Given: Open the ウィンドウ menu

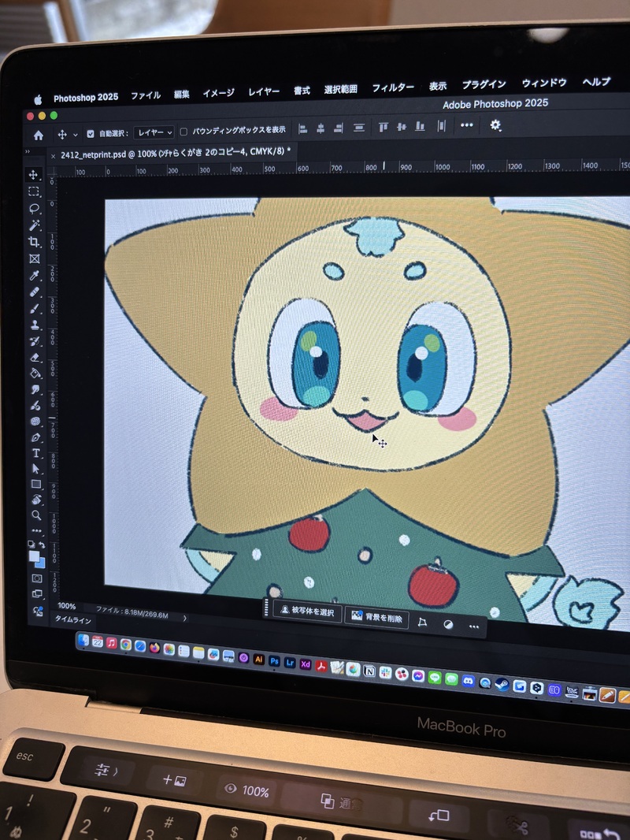Looking at the screenshot, I should coord(544,83).
